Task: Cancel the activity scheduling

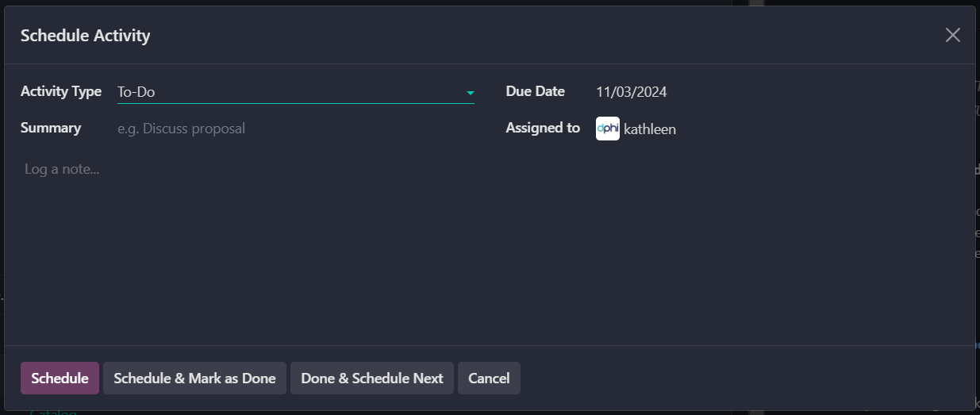Action: click(489, 378)
